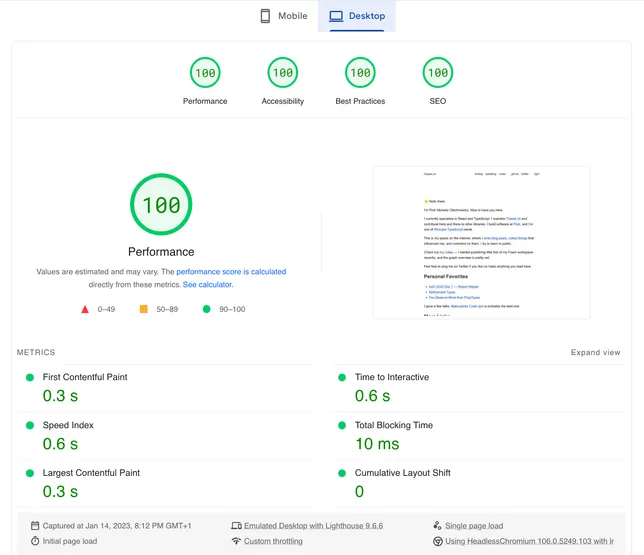Click the Emulated Desktop with Lighthouse item

point(313,526)
